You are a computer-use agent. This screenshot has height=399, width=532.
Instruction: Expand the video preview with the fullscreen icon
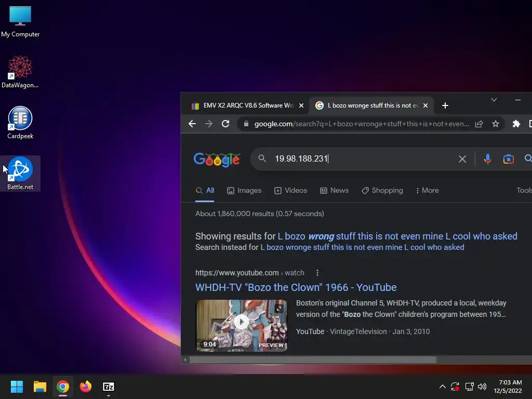(279, 309)
